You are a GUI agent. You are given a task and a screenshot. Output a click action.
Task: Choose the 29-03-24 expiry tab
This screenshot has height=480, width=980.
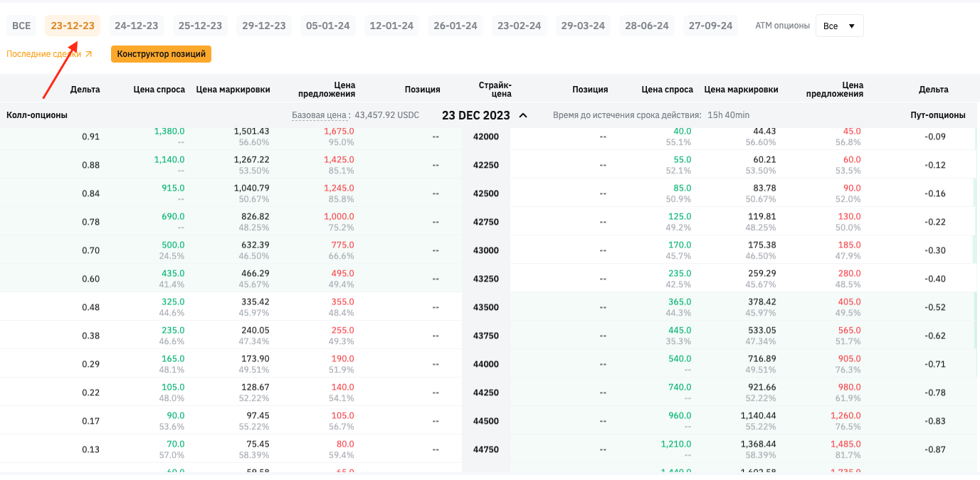[x=583, y=26]
